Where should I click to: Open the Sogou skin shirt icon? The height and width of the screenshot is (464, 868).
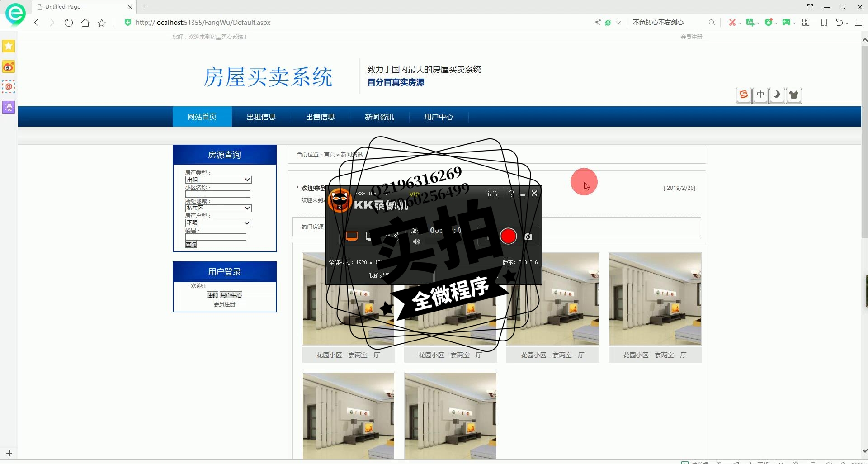794,95
